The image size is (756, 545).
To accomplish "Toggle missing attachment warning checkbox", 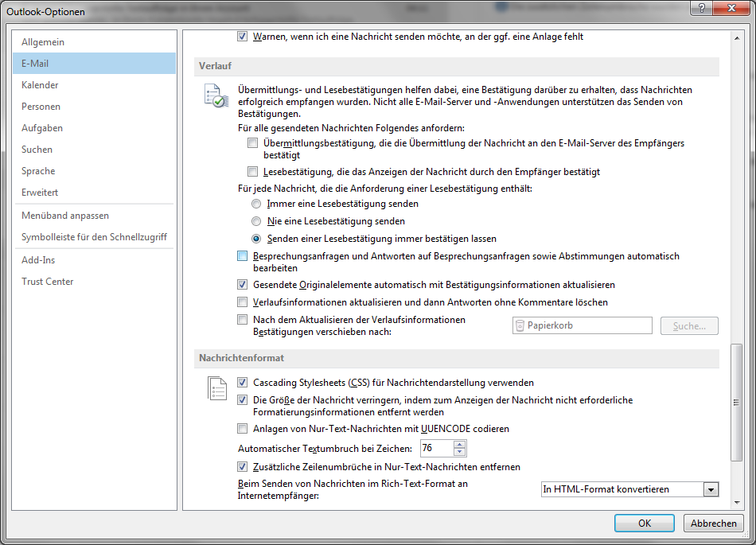I will [x=243, y=36].
